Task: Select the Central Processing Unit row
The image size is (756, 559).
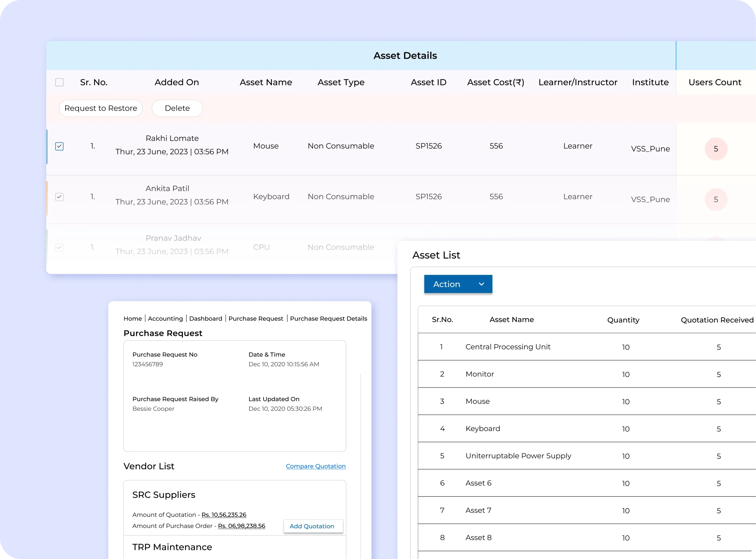Action: (x=508, y=347)
